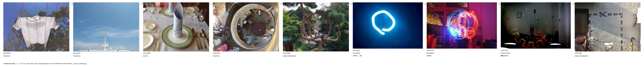Image resolution: width=644 pixels, height=66 pixels.
Task: Click arrow between LEAF 0097 and 0139
Action: pos(425,4)
